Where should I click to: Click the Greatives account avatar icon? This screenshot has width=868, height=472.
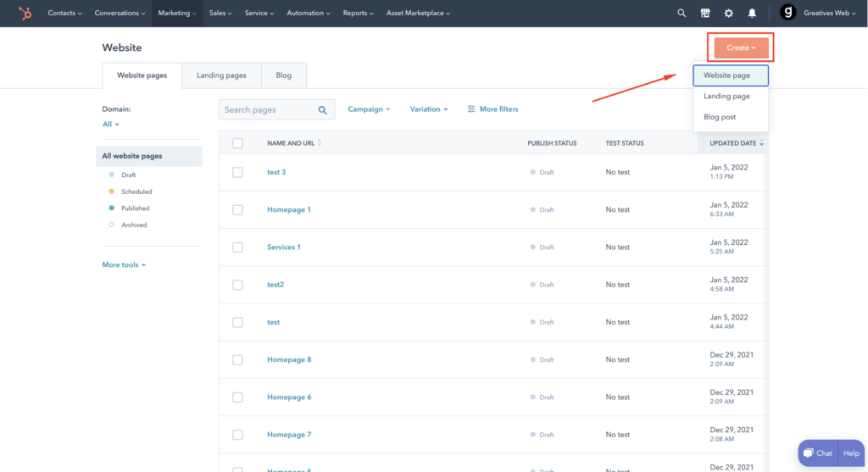pos(787,12)
